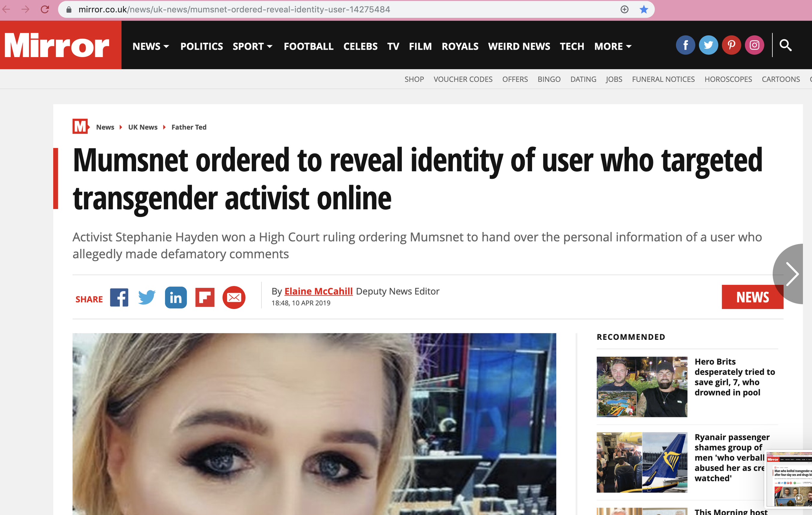The image size is (812, 515).
Task: Click the BINGO link
Action: click(x=549, y=79)
